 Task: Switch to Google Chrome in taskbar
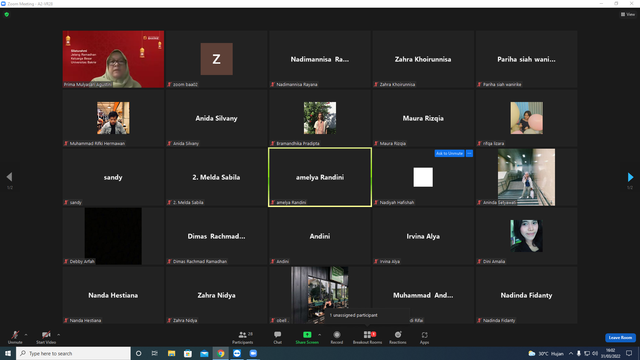pyautogui.click(x=221, y=353)
